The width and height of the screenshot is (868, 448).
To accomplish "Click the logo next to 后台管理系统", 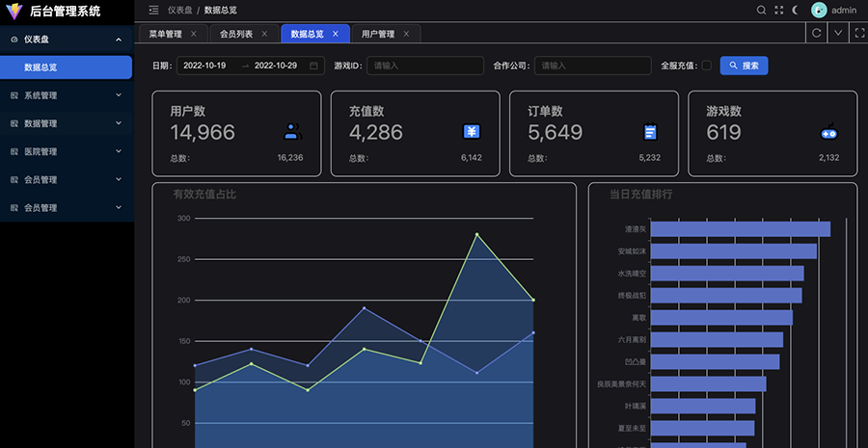I will pyautogui.click(x=14, y=11).
